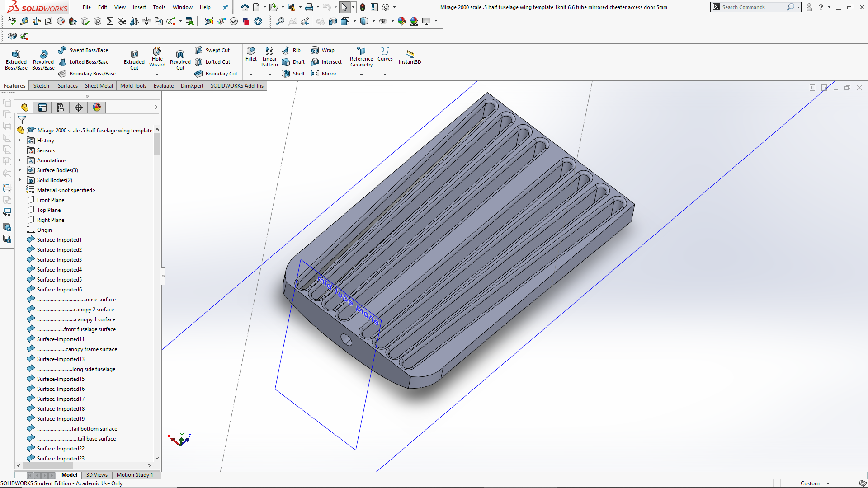
Task: Select the Revolved Cut tool
Action: coord(180,60)
